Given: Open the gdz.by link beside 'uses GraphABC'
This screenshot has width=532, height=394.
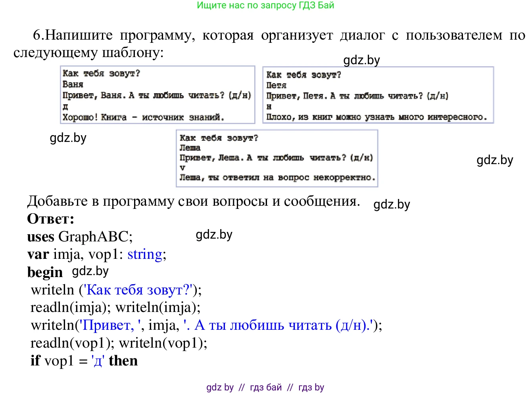Looking at the screenshot, I should (x=214, y=235).
